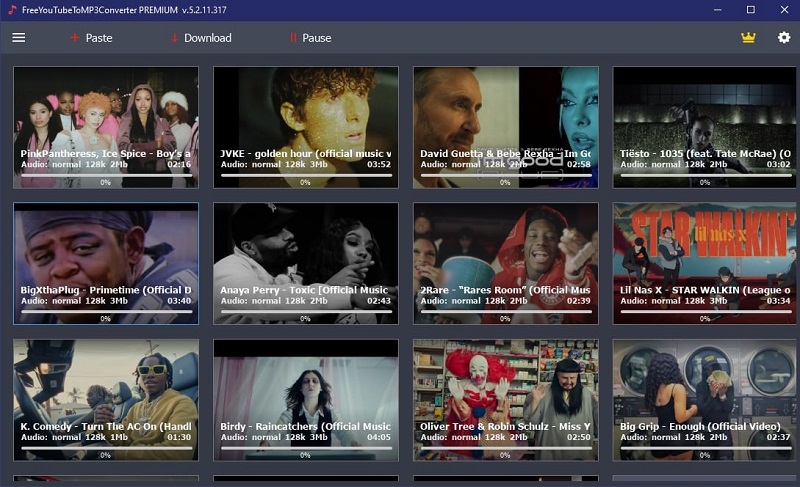This screenshot has width=800, height=487.
Task: Select JVKE golden hour thumbnail
Action: point(306,127)
